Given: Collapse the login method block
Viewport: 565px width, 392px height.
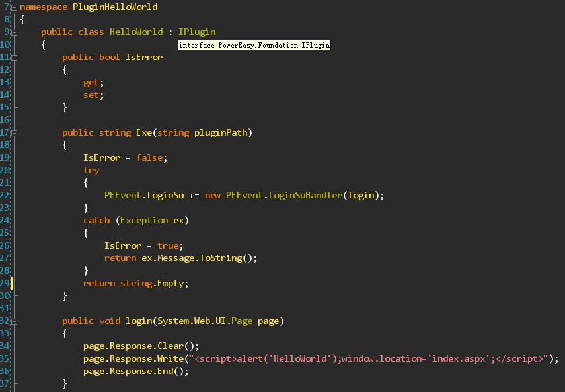Looking at the screenshot, I should [14, 321].
